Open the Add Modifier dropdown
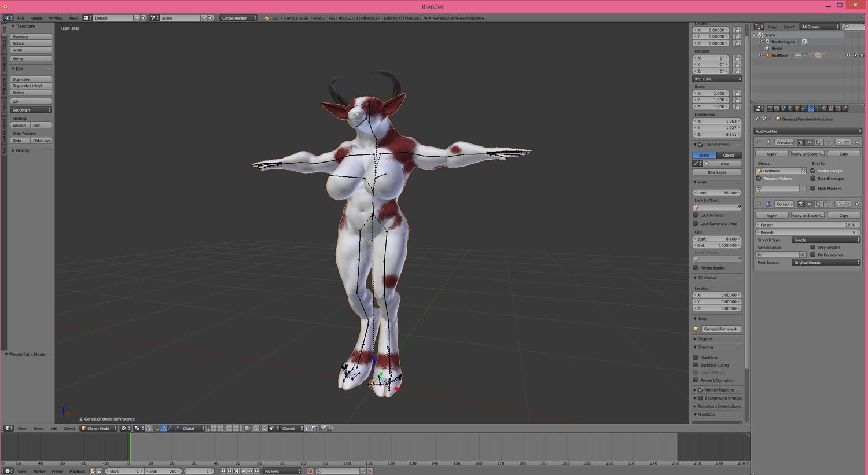Image resolution: width=868 pixels, height=475 pixels. coord(807,131)
